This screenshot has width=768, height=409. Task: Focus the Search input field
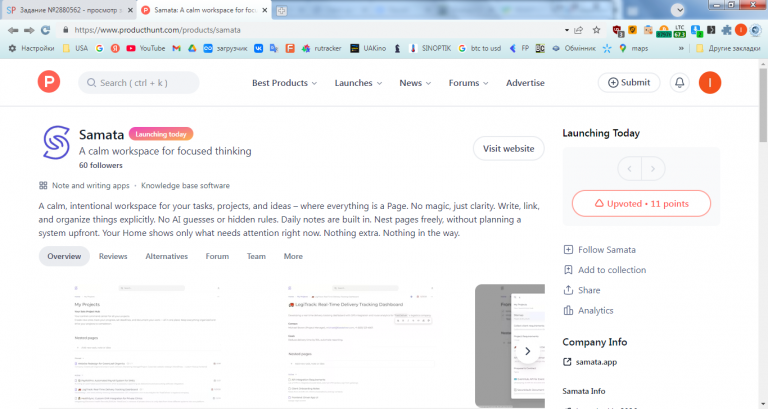(x=139, y=83)
